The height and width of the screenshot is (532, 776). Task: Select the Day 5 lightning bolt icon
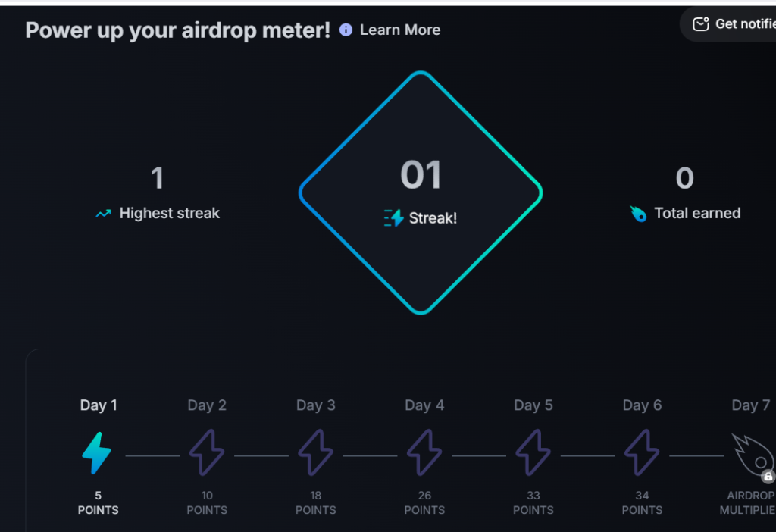(x=533, y=453)
